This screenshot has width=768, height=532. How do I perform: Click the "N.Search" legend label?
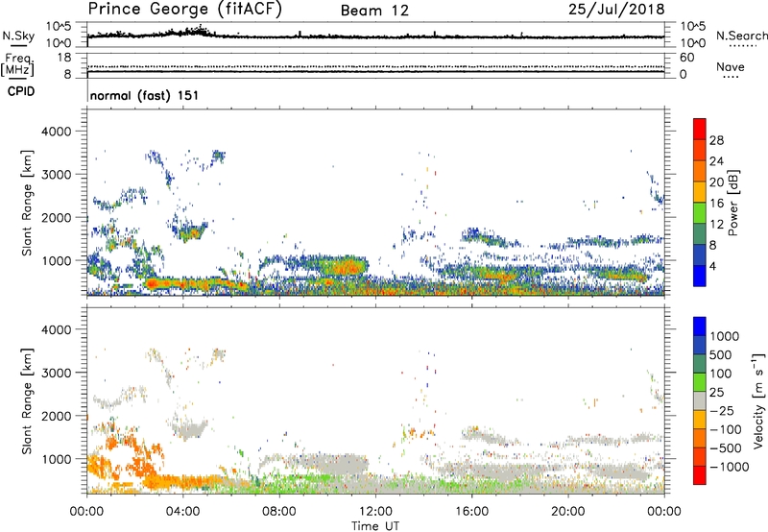pos(741,36)
